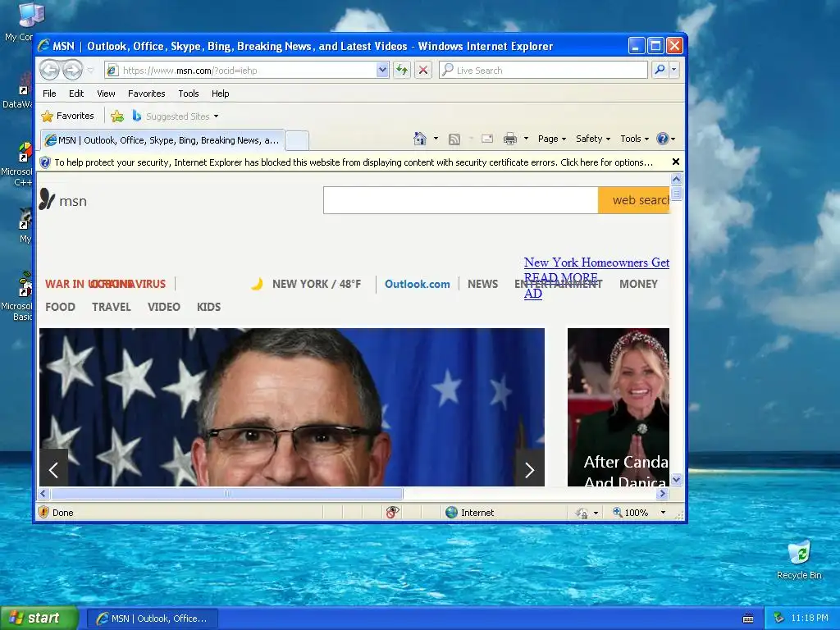This screenshot has height=630, width=840.
Task: Click the RSS feeds icon
Action: 454,139
